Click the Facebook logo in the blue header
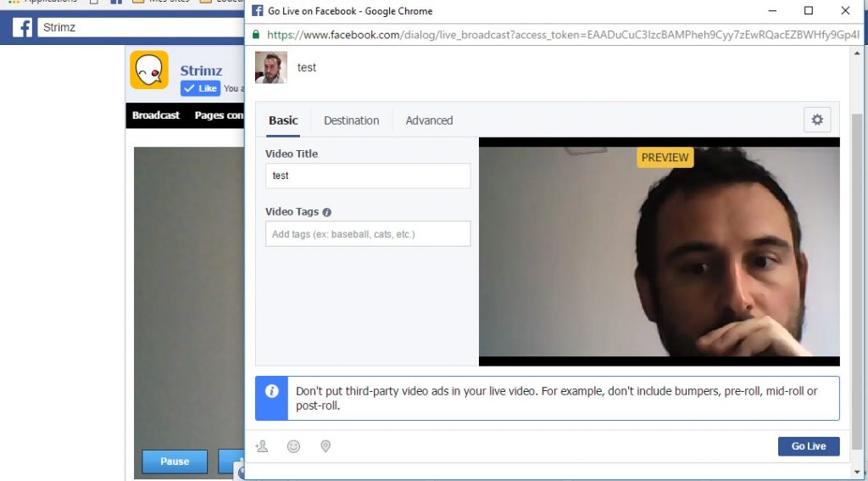The image size is (868, 481). click(22, 27)
